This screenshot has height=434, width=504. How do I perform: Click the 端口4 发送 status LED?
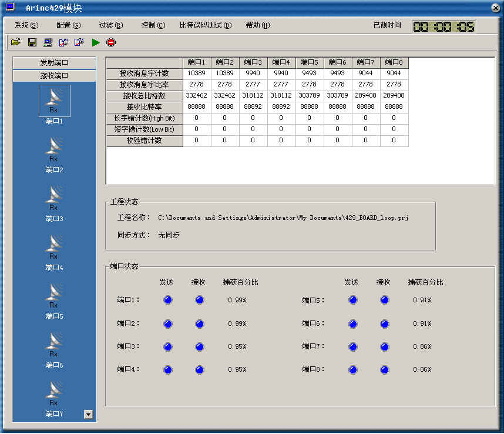pyautogui.click(x=168, y=370)
